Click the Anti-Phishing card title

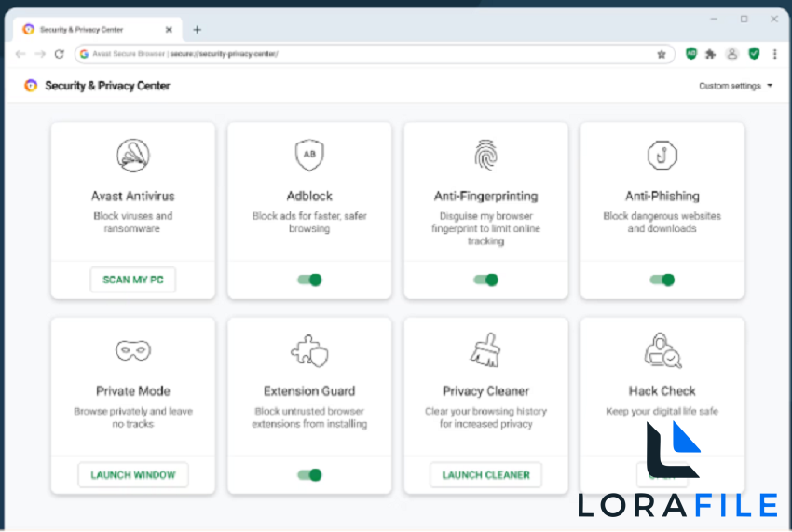click(x=662, y=196)
